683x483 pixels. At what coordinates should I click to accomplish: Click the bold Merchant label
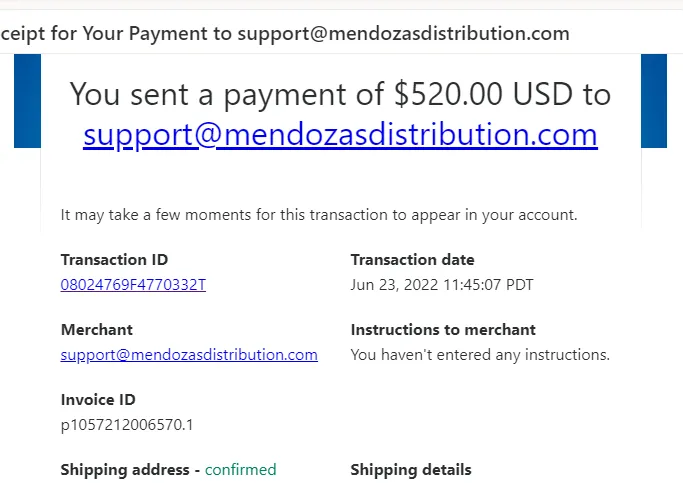pyautogui.click(x=97, y=330)
